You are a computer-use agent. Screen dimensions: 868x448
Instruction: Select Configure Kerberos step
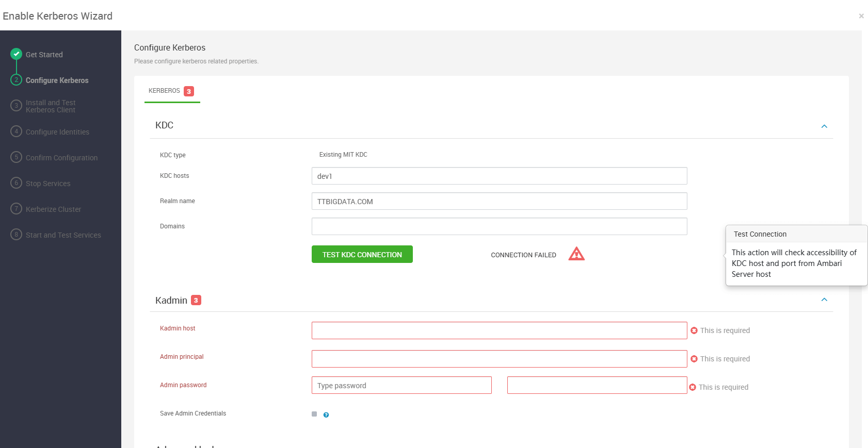57,80
